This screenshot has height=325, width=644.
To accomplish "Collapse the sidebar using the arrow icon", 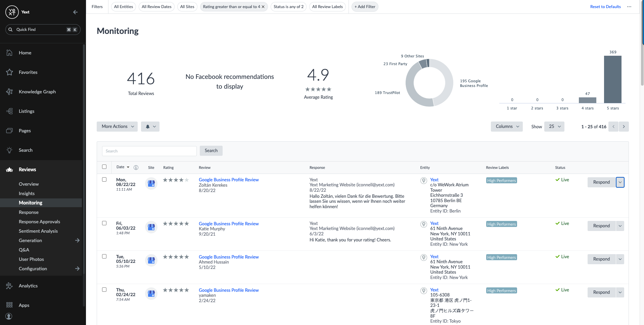I will click(x=75, y=12).
